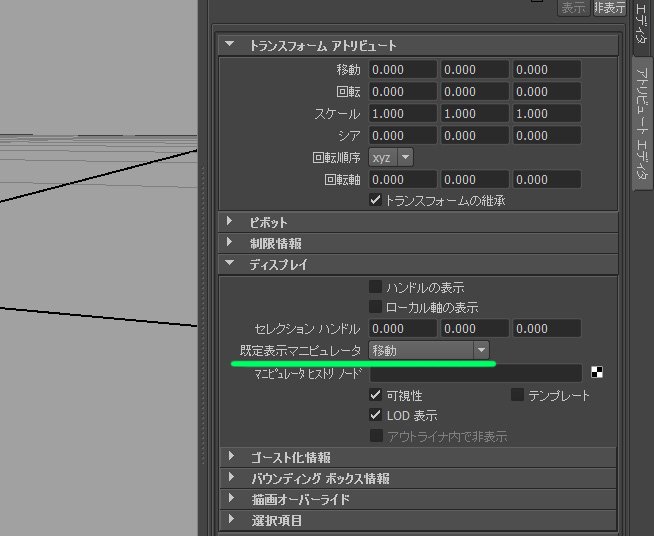Switch to the アトリビュート エディタ side tab
The image size is (654, 536).
tap(643, 123)
